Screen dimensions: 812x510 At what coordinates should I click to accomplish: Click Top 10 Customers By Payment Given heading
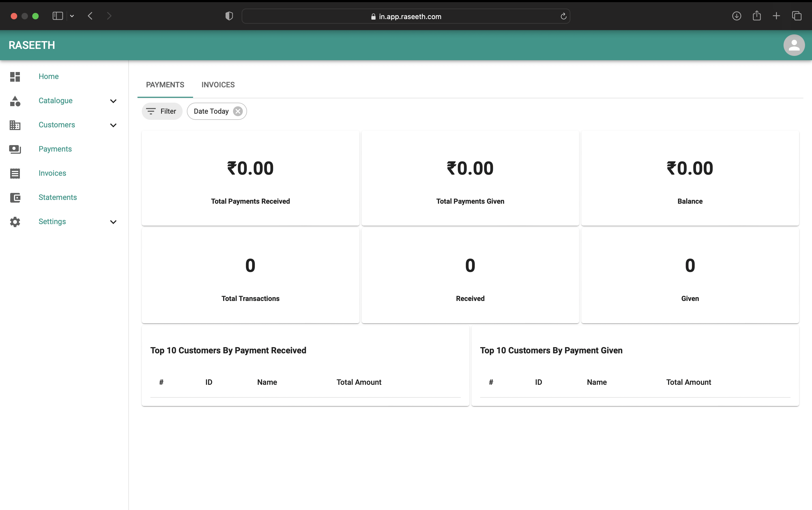(551, 350)
